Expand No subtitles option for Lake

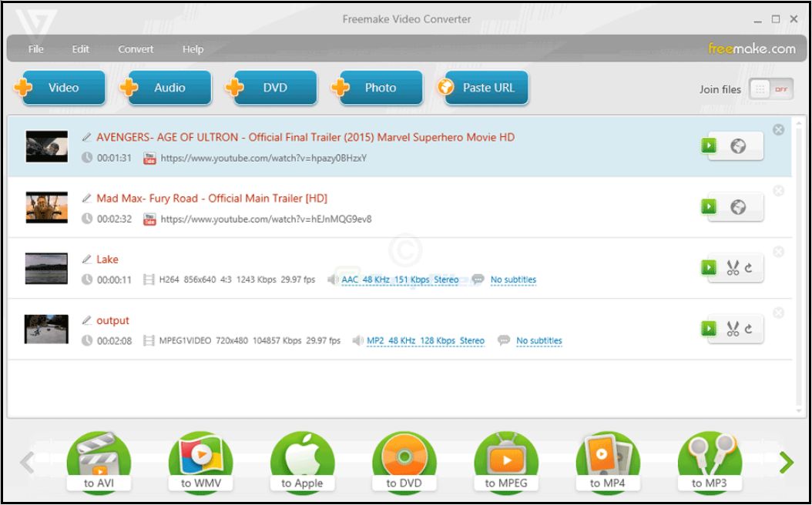pyautogui.click(x=512, y=280)
